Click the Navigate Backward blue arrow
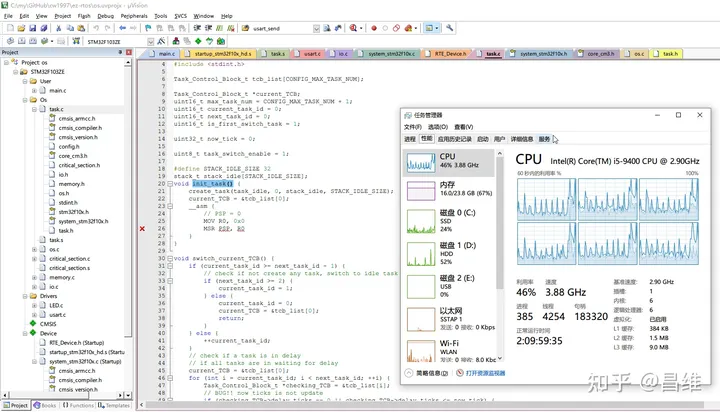Viewport: 720px width, 412px height. point(123,28)
